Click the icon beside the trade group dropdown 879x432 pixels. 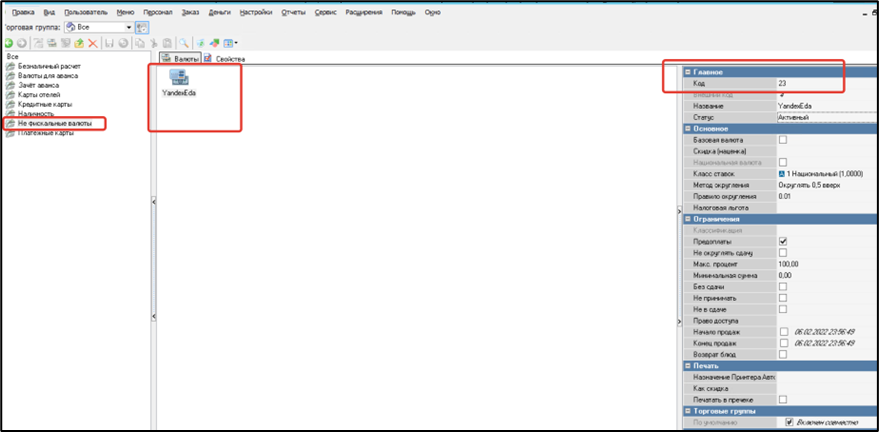coord(142,27)
